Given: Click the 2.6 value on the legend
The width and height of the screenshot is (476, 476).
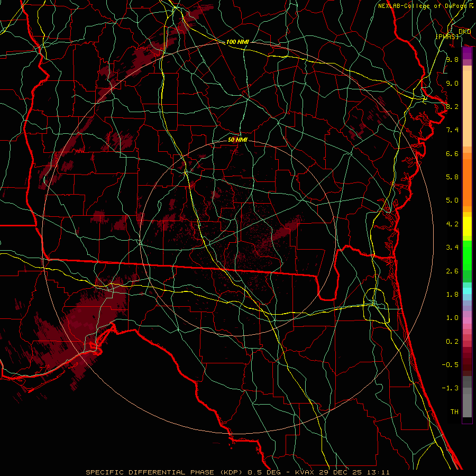Looking at the screenshot, I should pos(452,271).
